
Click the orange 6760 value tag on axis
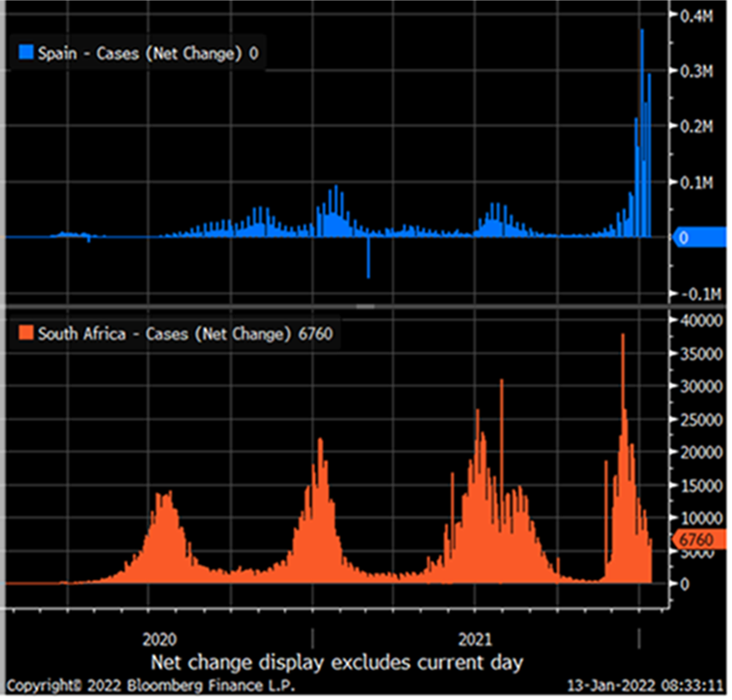coord(697,538)
